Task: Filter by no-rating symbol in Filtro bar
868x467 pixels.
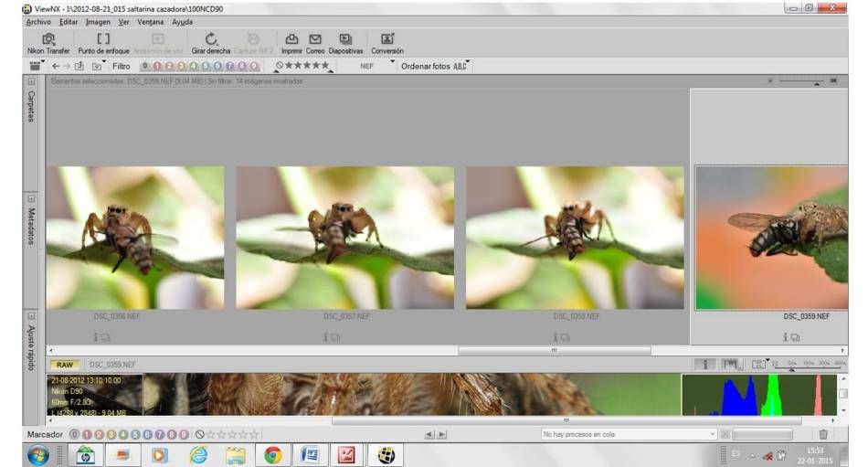Action: coord(280,66)
